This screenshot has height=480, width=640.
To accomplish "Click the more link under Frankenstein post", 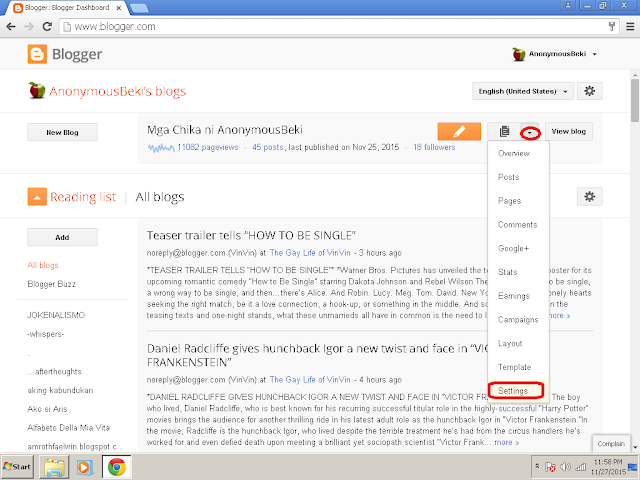I will tap(506, 442).
